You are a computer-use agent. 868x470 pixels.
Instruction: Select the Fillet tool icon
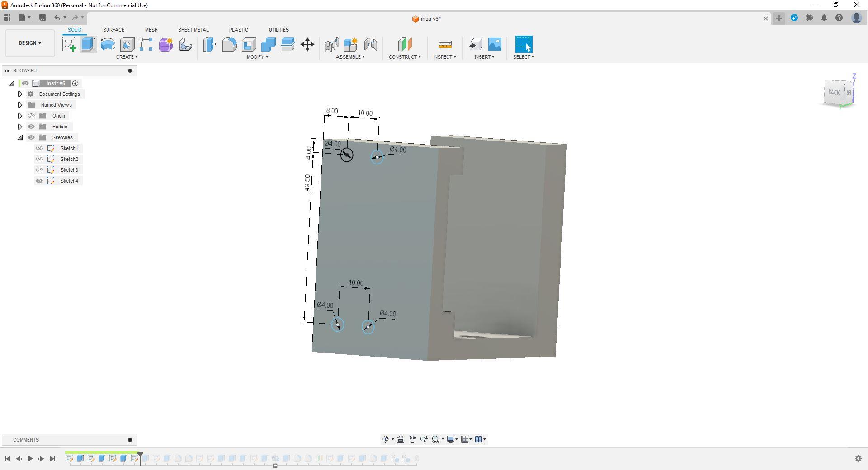(x=229, y=44)
